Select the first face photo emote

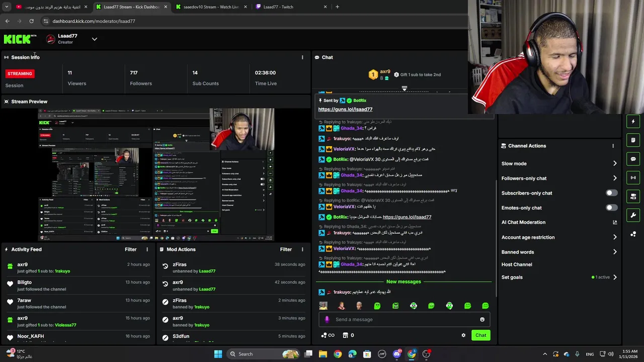(x=324, y=306)
